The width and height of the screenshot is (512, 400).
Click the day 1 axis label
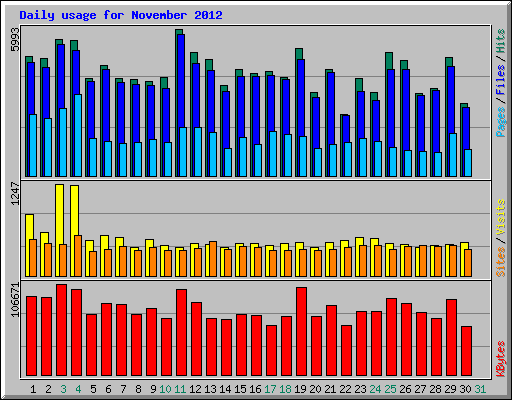(x=33, y=389)
